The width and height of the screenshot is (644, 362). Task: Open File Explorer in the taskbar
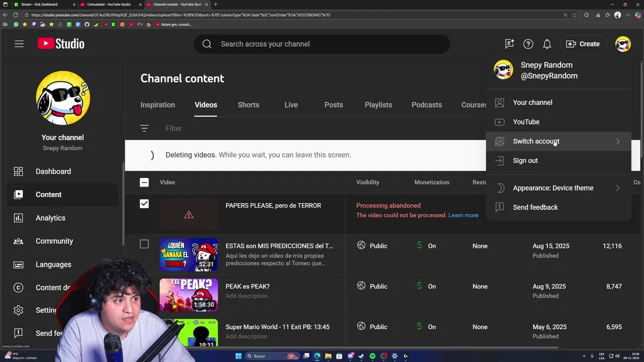(x=328, y=356)
